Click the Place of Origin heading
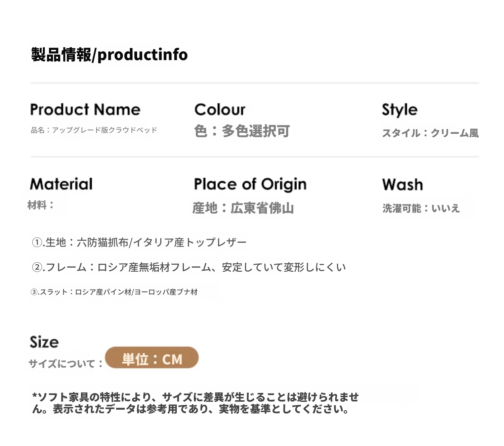 pos(250,184)
